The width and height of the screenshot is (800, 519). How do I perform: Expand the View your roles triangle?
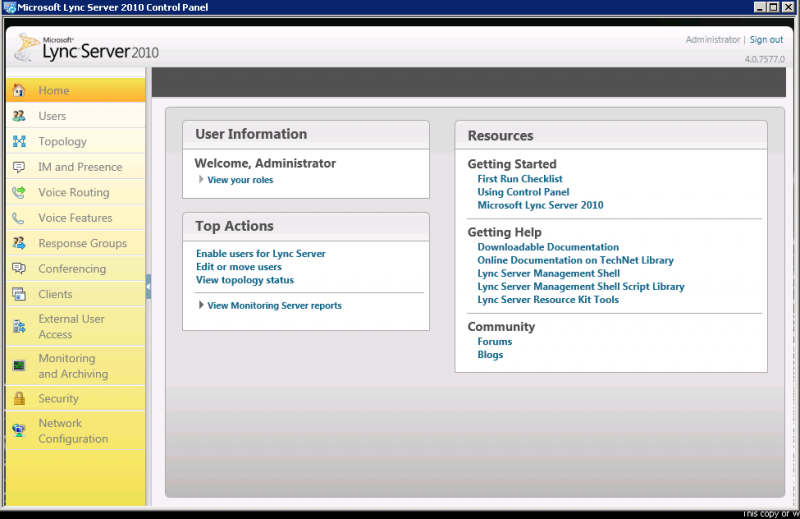201,179
